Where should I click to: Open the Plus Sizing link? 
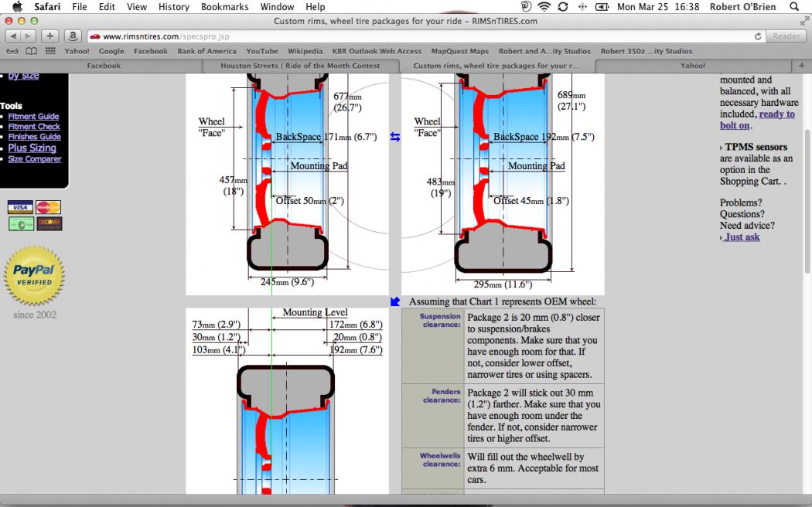click(x=32, y=148)
